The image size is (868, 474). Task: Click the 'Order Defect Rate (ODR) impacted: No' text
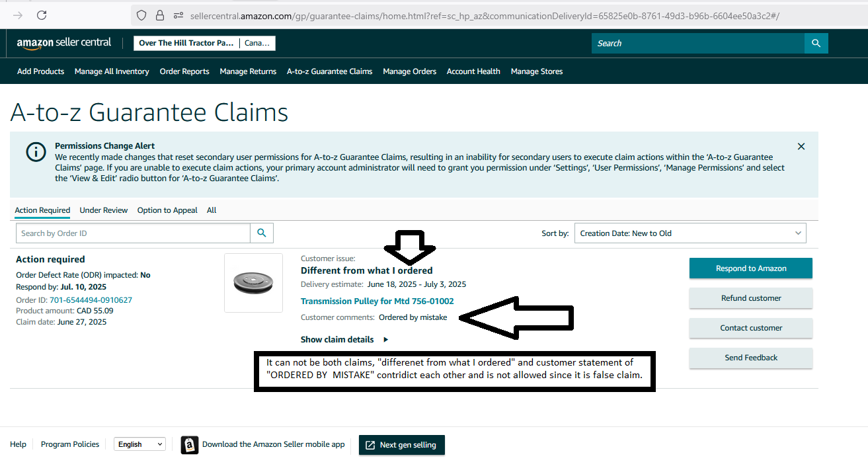pos(83,275)
